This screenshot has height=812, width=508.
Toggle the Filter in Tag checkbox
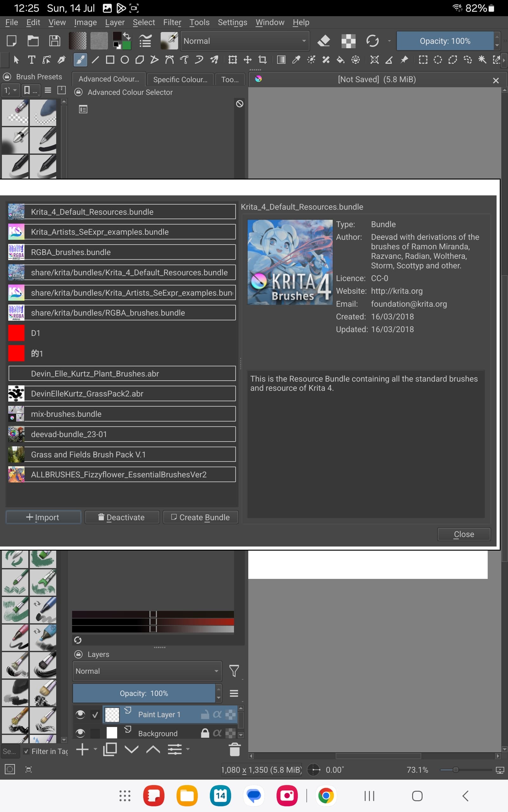(26, 751)
